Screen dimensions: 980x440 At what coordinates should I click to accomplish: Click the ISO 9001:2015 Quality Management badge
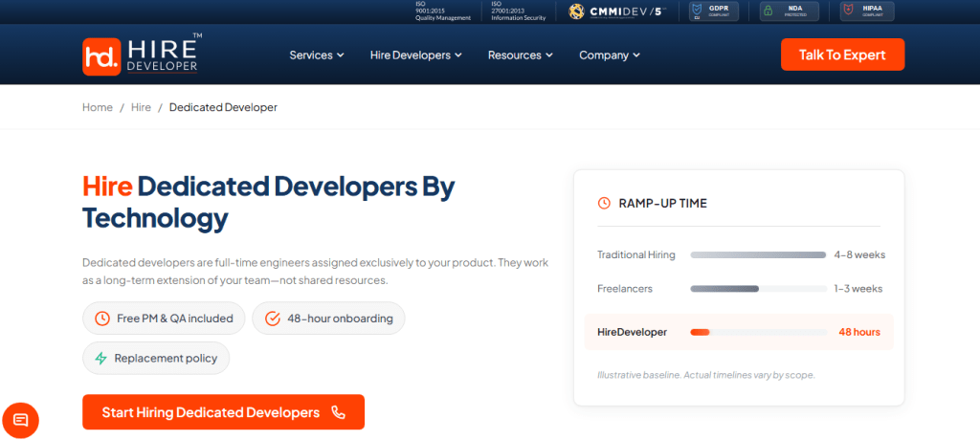(x=442, y=11)
